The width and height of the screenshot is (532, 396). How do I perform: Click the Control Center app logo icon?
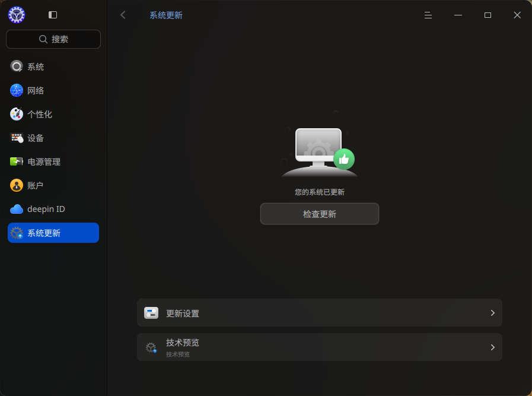16,15
